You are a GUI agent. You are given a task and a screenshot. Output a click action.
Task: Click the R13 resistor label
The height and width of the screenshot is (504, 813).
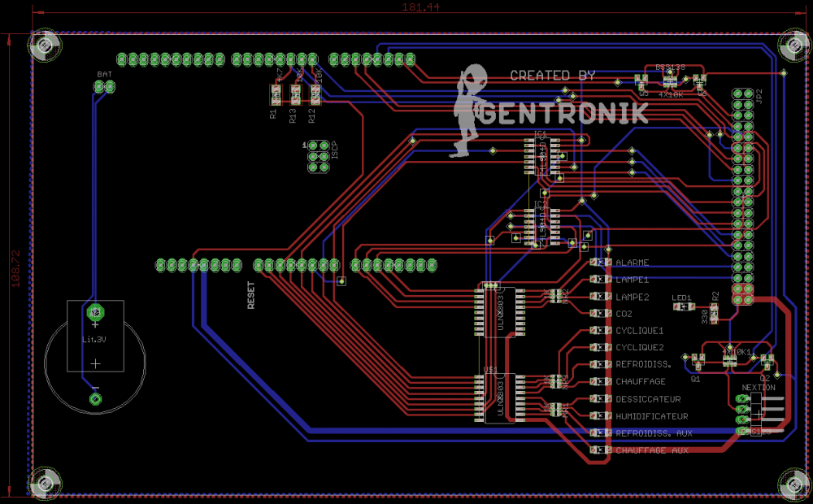point(293,115)
